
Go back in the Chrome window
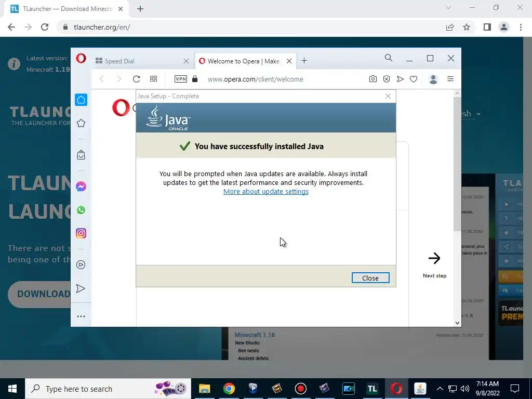[11, 27]
